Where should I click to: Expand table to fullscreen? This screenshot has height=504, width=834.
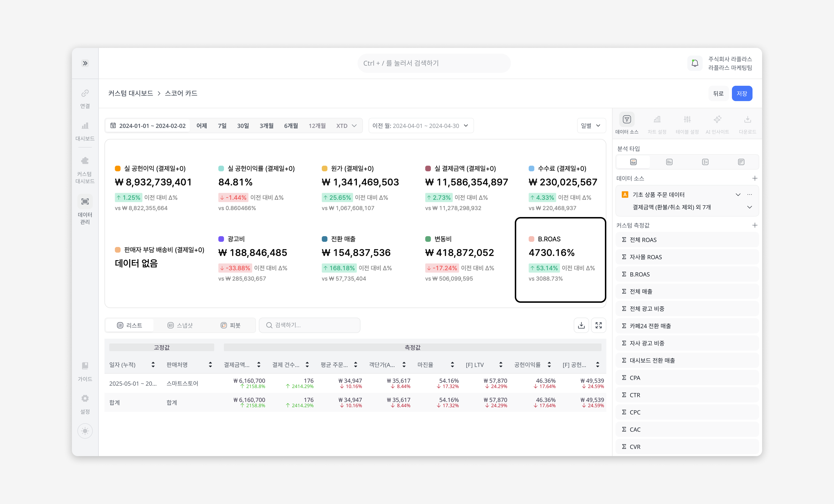pos(598,325)
